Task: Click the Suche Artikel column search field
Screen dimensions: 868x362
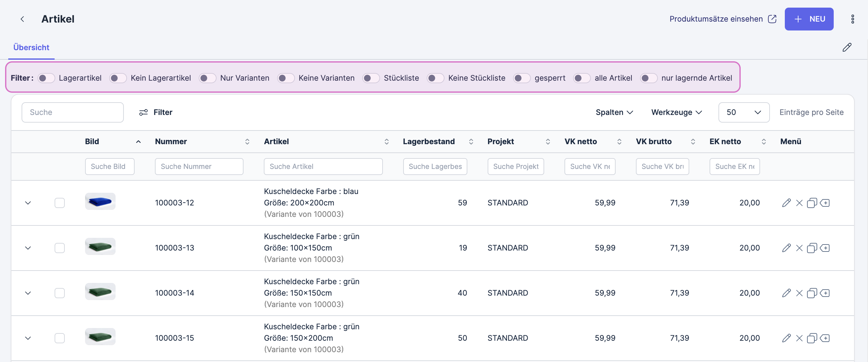Action: tap(323, 166)
